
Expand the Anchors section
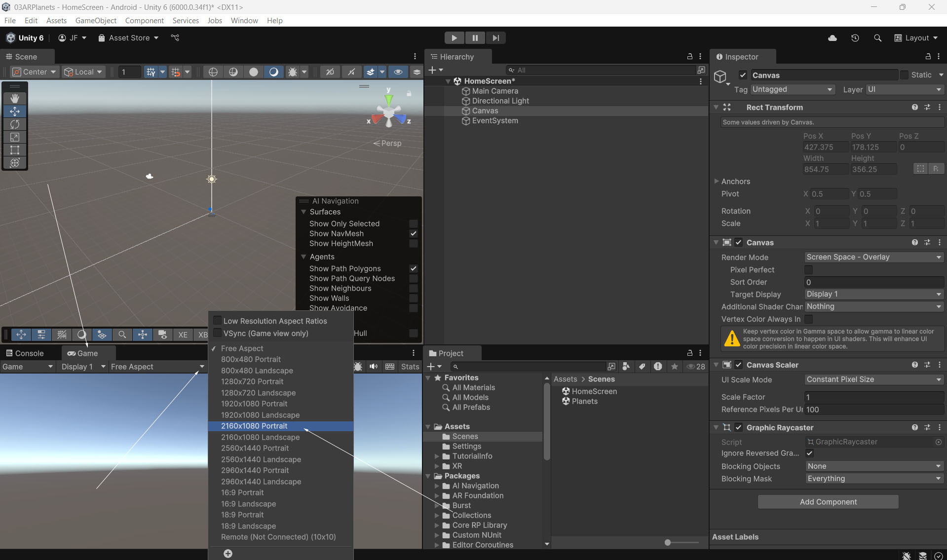[x=717, y=181]
